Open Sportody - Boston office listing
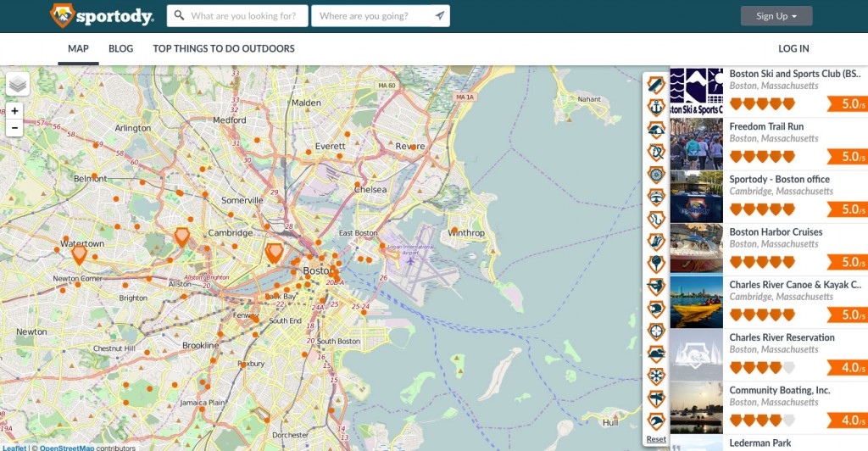Viewport: 868px width, 451px height. pos(769,197)
